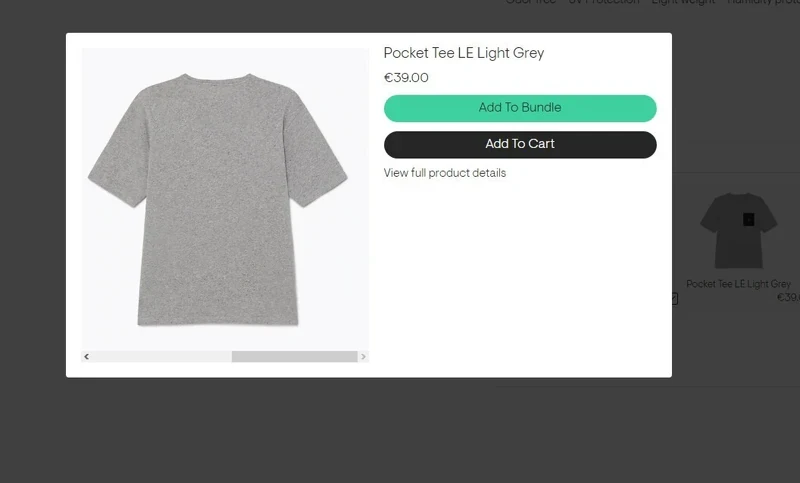The width and height of the screenshot is (800, 483).
Task: Add the Pocket Tee to the bundle
Action: [x=520, y=108]
